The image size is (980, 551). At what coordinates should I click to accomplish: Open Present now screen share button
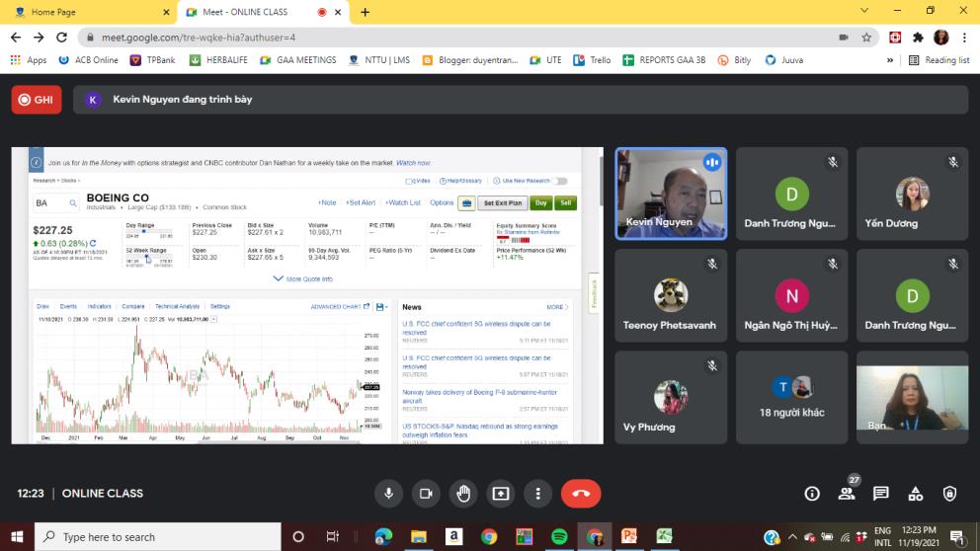pos(501,494)
